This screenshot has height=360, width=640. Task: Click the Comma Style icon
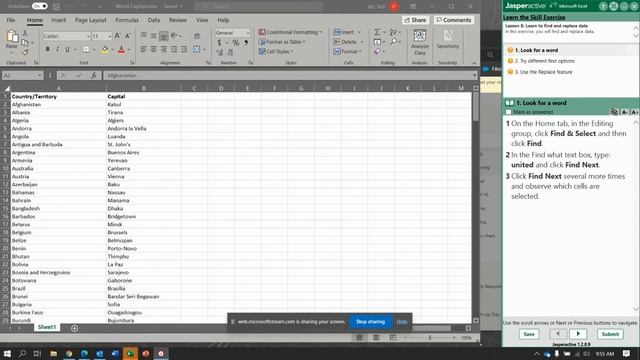click(246, 43)
